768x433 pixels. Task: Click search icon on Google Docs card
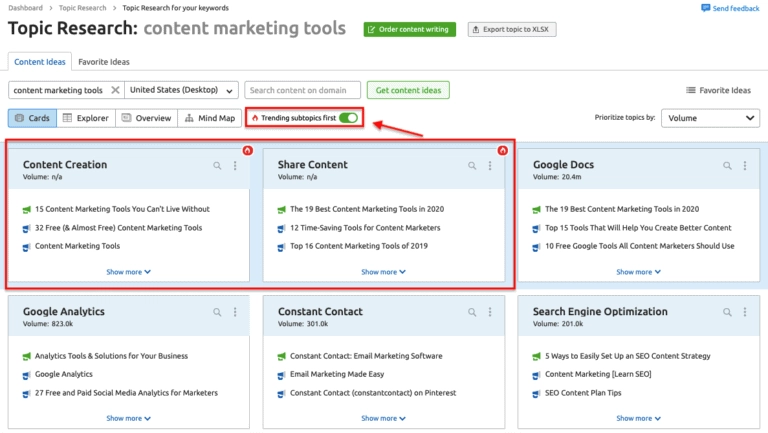pos(729,166)
